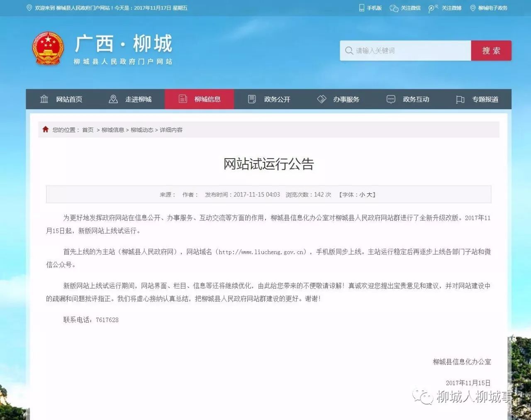Click the building icon beside 网站首页
The width and height of the screenshot is (531, 420).
click(x=44, y=99)
